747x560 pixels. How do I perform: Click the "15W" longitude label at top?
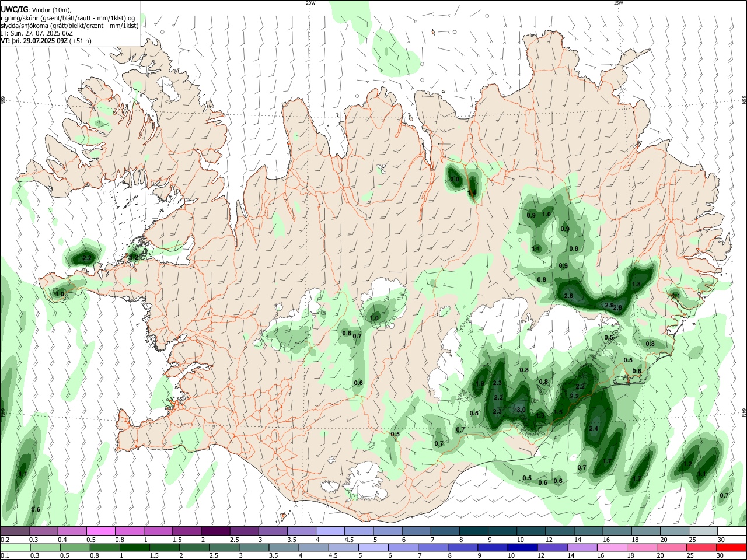tap(618, 3)
